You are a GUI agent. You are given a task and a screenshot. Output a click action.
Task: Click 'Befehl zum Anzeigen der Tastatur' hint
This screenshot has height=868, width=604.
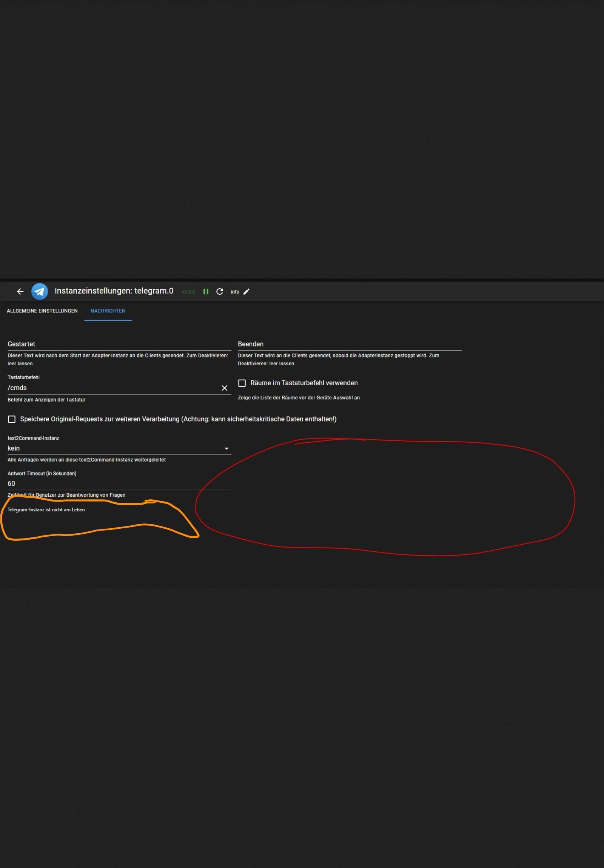pos(46,400)
